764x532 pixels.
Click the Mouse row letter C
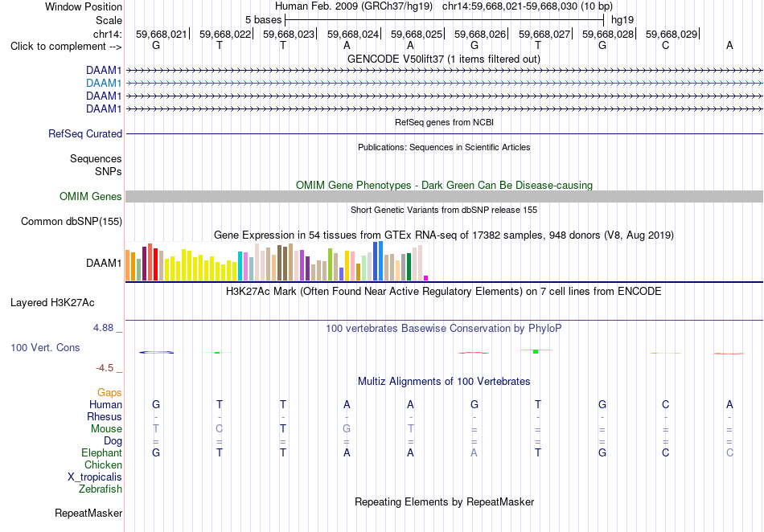(220, 429)
